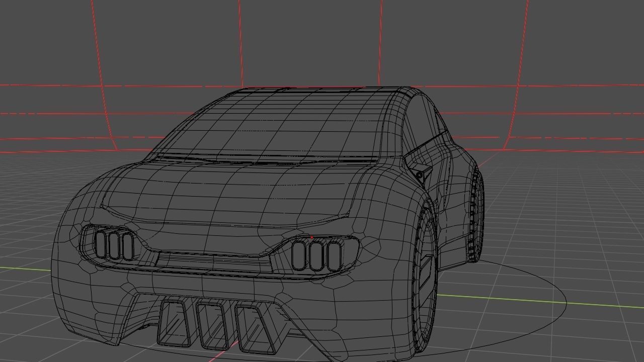Viewport: 644px width, 362px height.
Task: Select middle lamp of left taillight cluster
Action: 115,245
